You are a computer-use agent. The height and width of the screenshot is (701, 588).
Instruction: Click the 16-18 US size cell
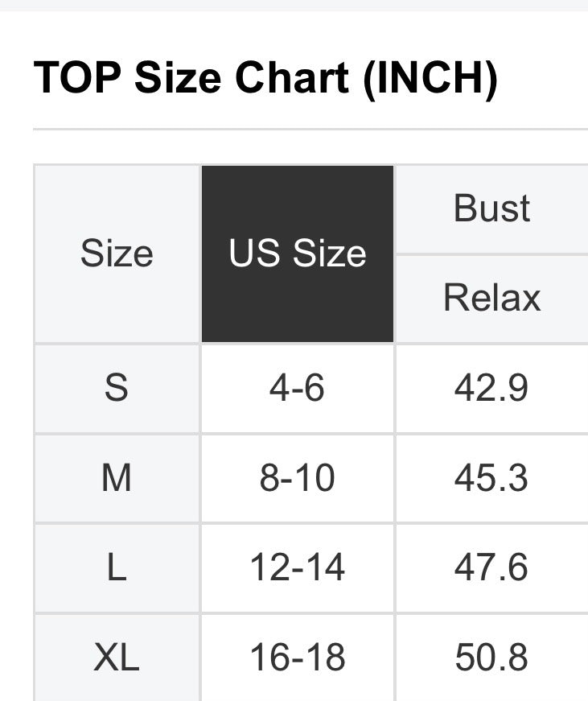coord(298,657)
